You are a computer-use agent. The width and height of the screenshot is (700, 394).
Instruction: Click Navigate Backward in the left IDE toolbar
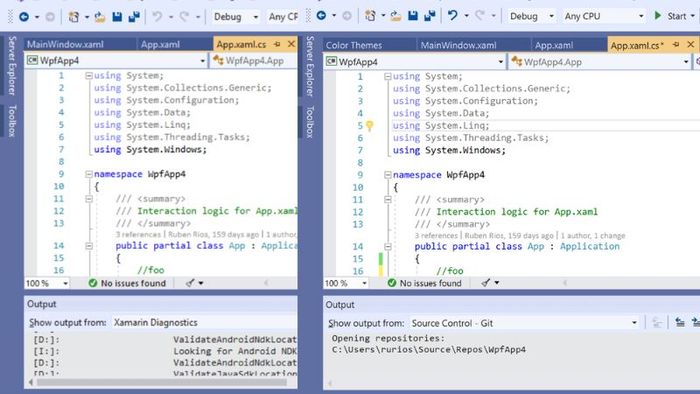tap(24, 17)
